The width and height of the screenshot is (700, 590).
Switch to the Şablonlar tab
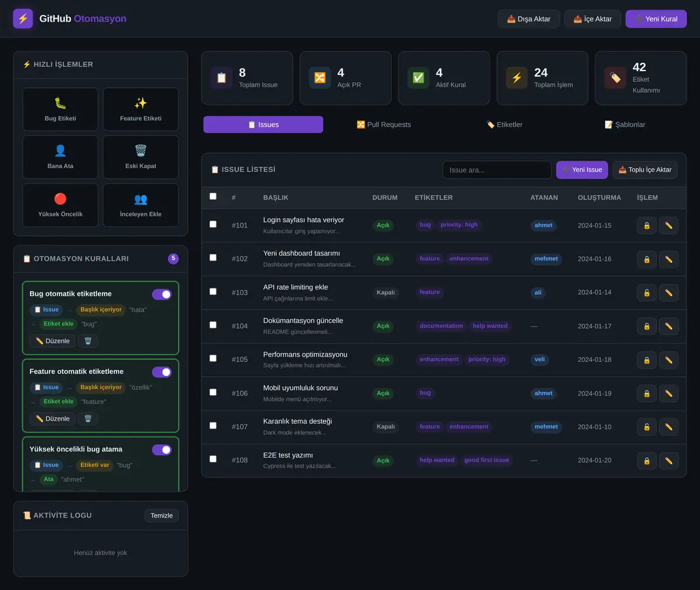pos(625,124)
